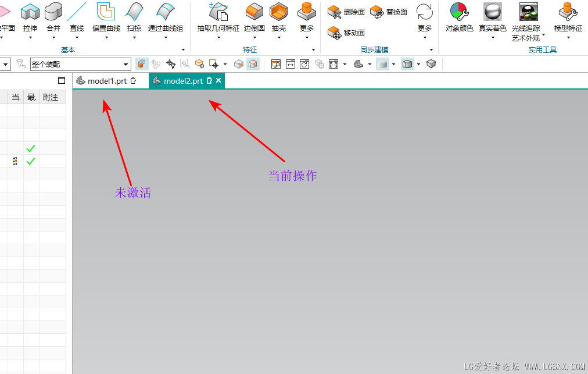Click green checkmark beside the tree-structure icon
The height and width of the screenshot is (374, 588).
31,162
